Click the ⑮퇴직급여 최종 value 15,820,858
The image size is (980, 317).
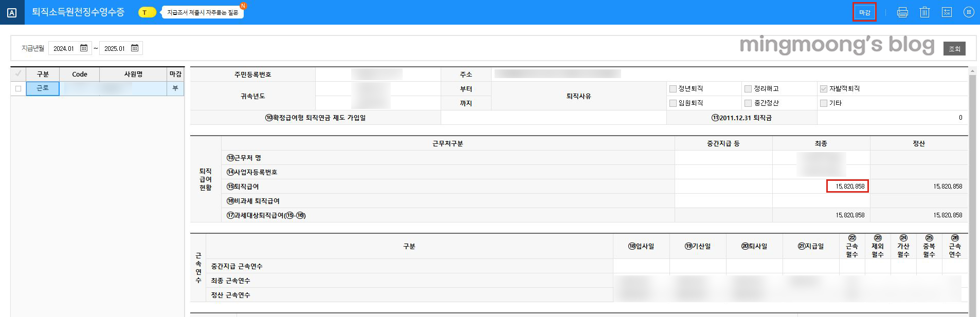click(847, 187)
